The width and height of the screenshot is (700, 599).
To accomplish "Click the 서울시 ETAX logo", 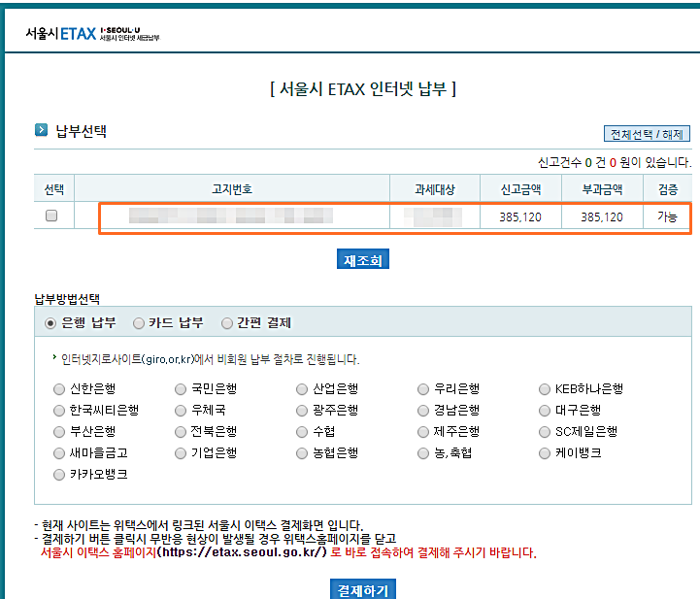I will coord(92,33).
